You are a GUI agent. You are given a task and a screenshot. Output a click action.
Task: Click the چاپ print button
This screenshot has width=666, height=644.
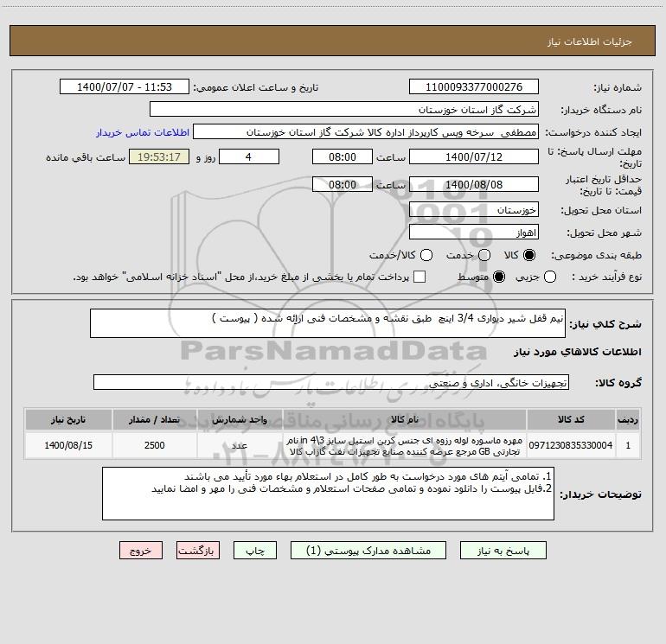(255, 550)
